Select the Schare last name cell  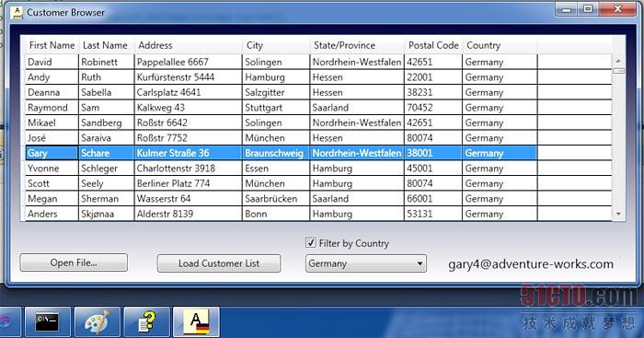click(x=107, y=154)
